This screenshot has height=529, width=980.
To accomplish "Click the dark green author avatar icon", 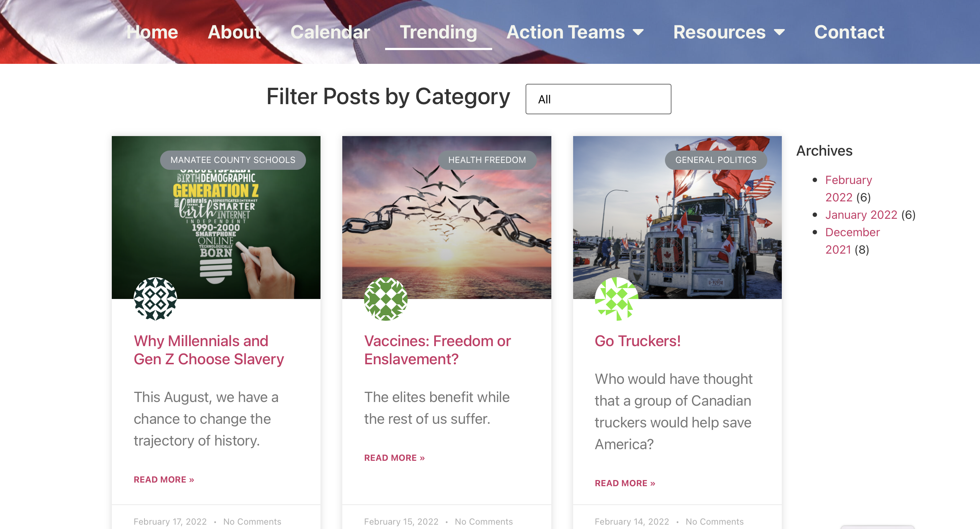I will [155, 299].
